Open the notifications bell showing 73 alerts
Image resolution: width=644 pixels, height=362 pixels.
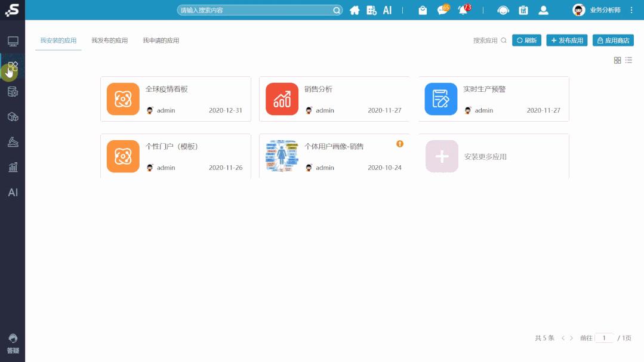click(462, 9)
